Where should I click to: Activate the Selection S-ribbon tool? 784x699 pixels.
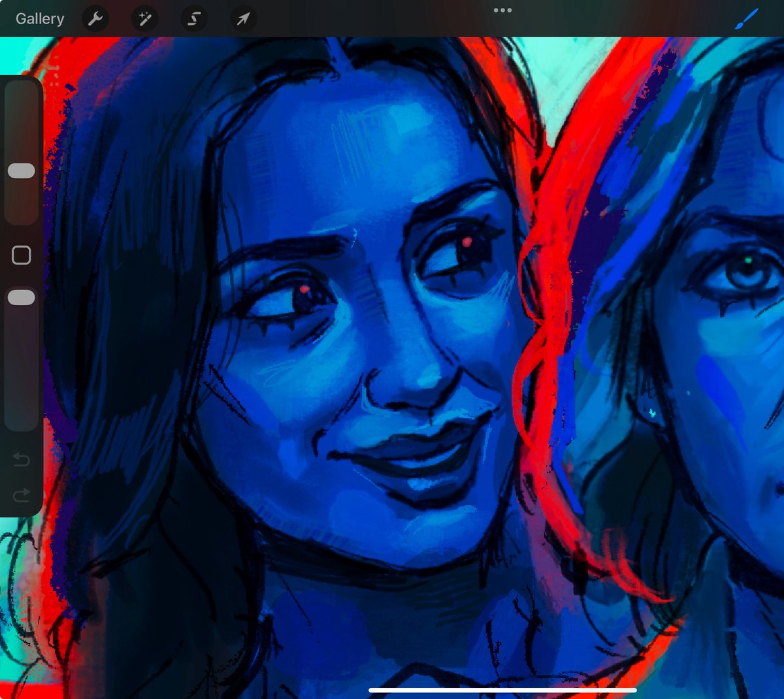click(x=194, y=18)
